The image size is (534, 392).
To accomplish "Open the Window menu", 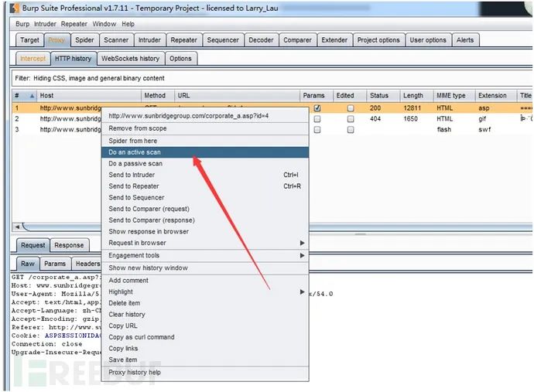I will point(104,24).
